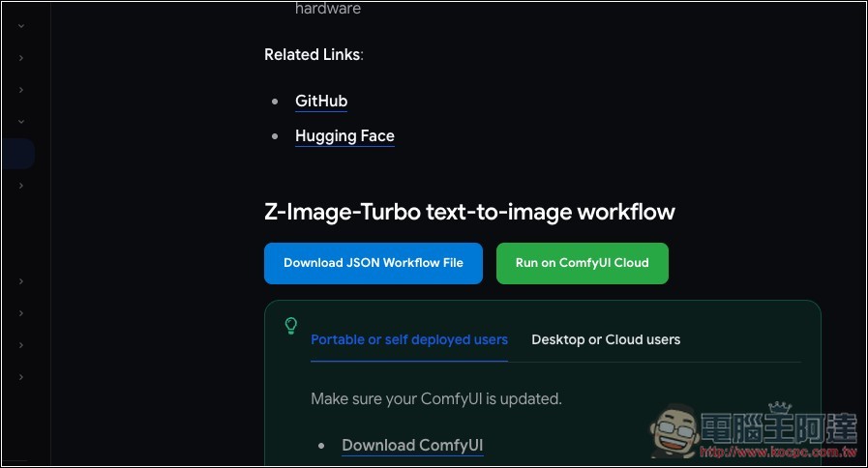Select the highlighted sidebar item
Screen dimensions: 868x468
point(17,153)
